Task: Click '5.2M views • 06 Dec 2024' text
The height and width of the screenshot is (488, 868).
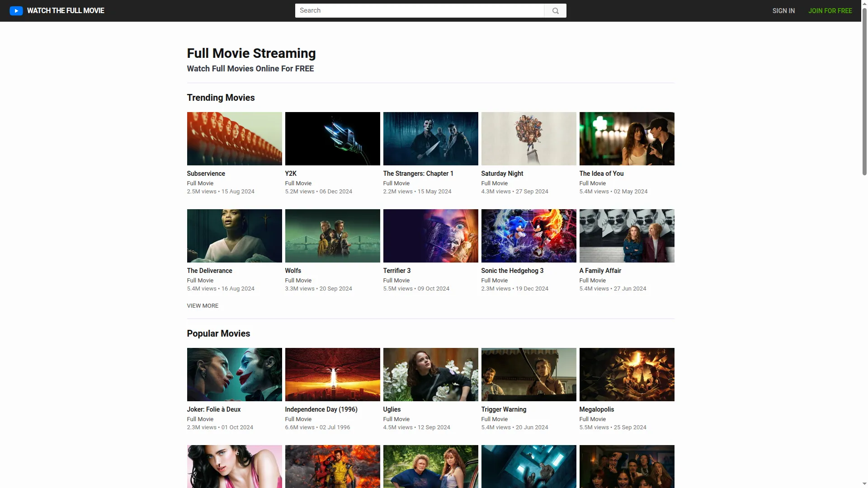Action: [318, 192]
